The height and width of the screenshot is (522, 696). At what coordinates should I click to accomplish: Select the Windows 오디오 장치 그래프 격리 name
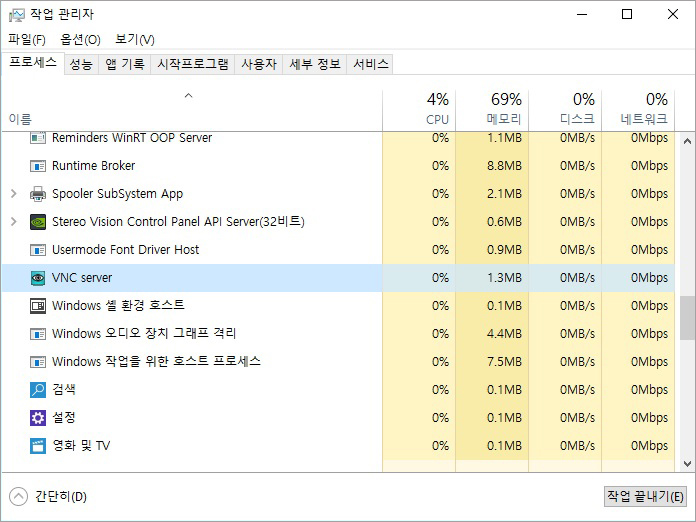(x=144, y=333)
